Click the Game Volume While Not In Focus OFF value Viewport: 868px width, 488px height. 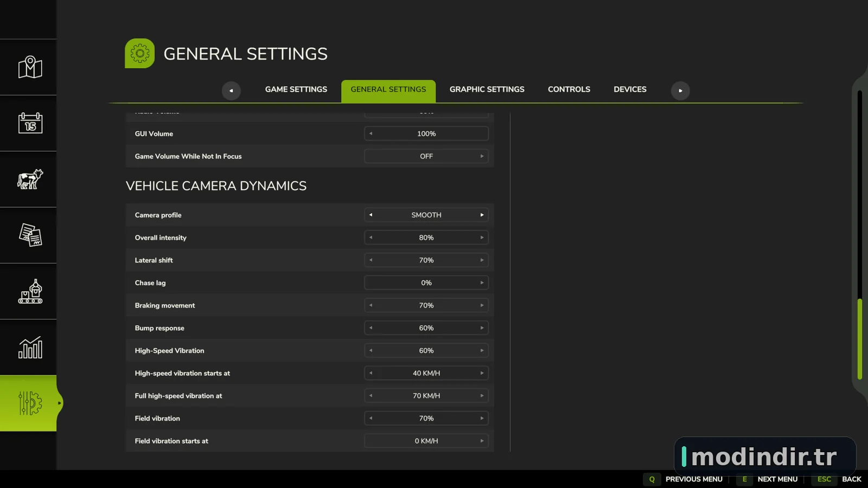[x=426, y=156]
